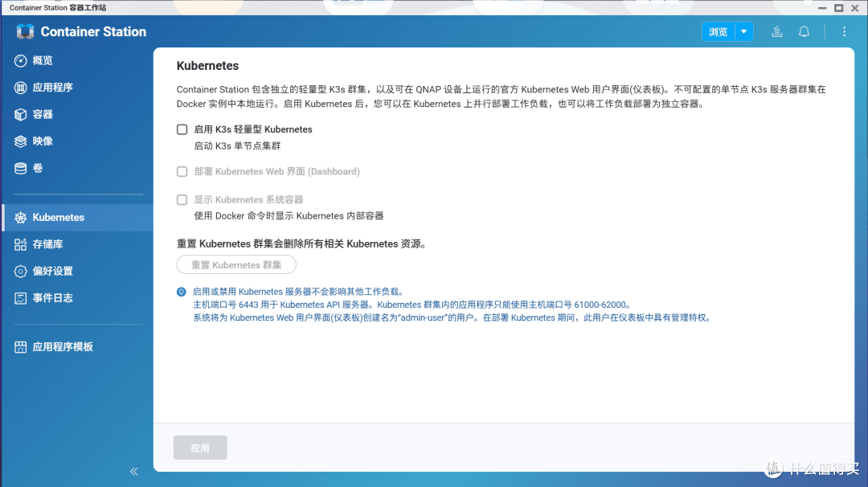Open 事件日志 in the sidebar
This screenshot has width=868, height=487.
pyautogui.click(x=52, y=298)
